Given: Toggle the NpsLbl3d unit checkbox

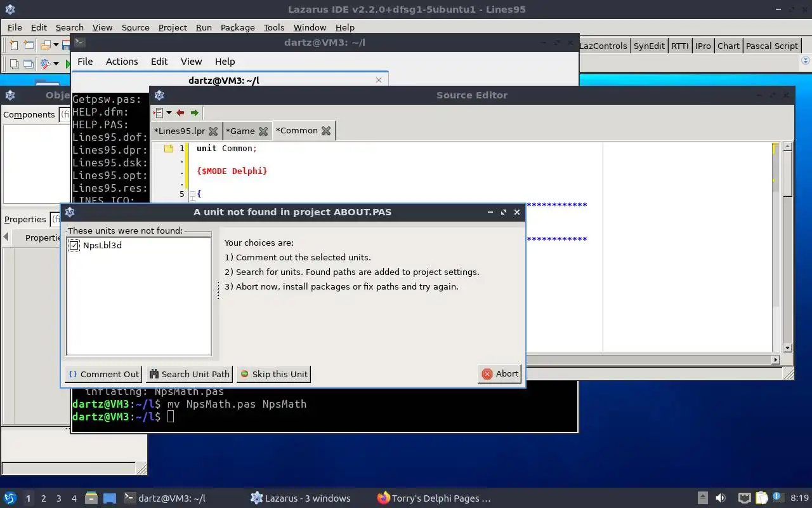Looking at the screenshot, I should point(74,245).
